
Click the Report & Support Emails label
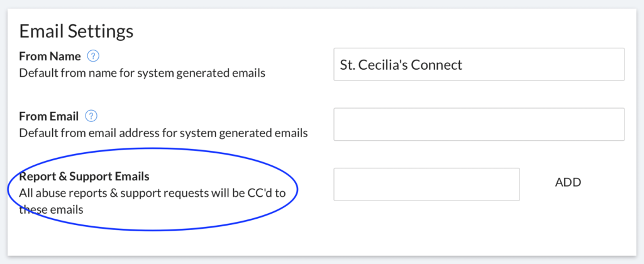[84, 177]
